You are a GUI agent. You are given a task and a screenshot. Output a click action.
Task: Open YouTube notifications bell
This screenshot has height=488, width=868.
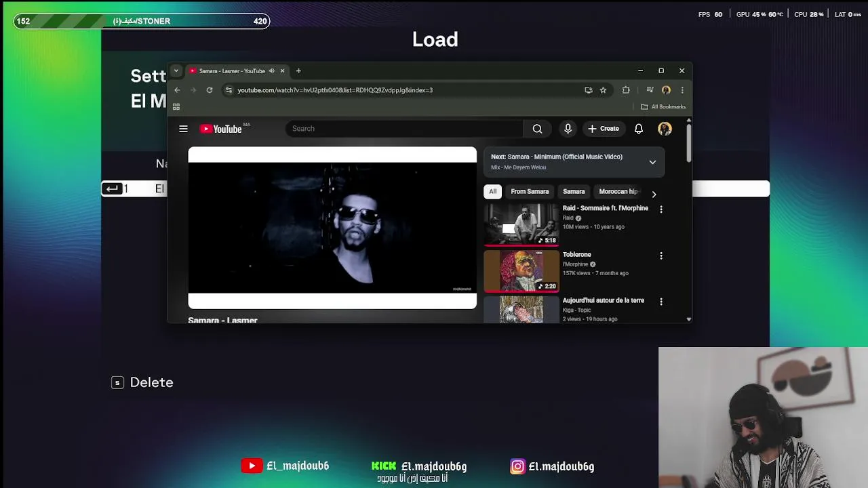point(639,129)
